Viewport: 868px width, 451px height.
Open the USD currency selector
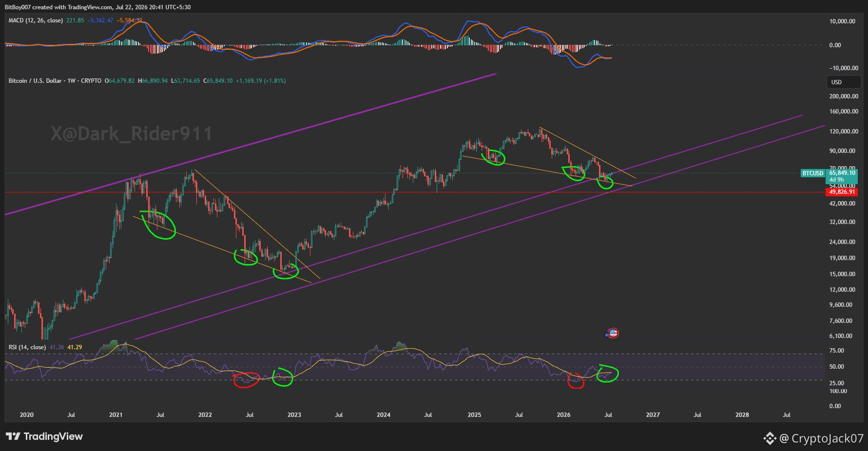coord(843,82)
